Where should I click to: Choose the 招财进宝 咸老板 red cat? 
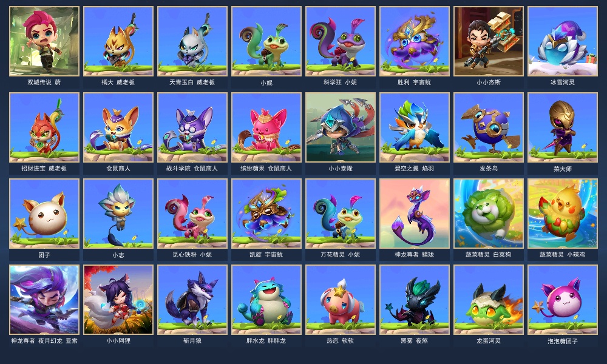pos(44,127)
